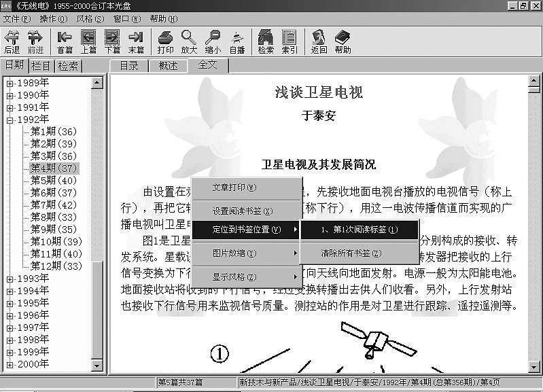Screen dimensions: 543x392
Task: Click date tree scrollbar up arrow
Action: click(x=97, y=83)
